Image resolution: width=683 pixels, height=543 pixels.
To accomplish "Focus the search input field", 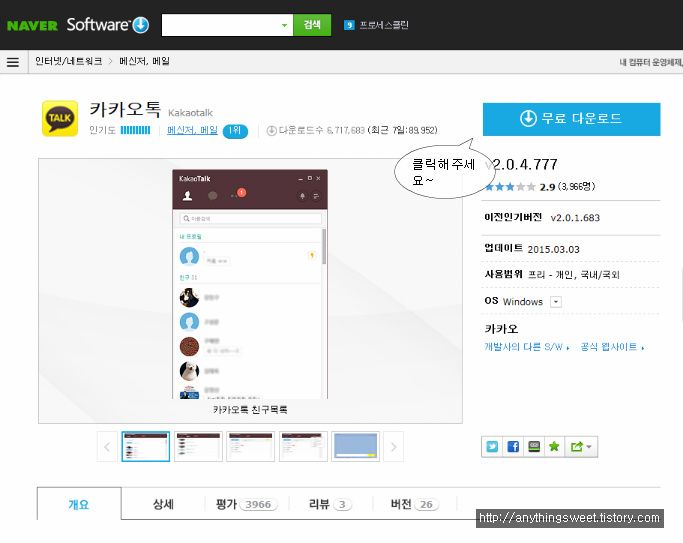I will coord(220,25).
